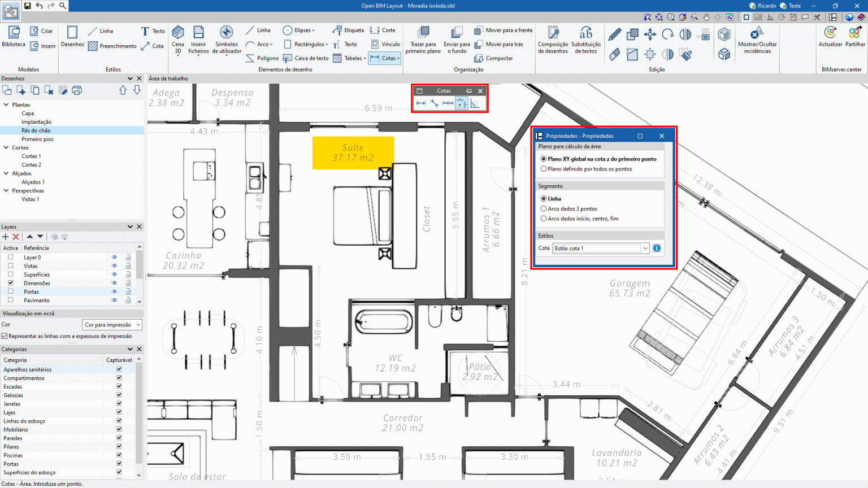Select the angular dimension icon in Cotas toolbar

(475, 104)
